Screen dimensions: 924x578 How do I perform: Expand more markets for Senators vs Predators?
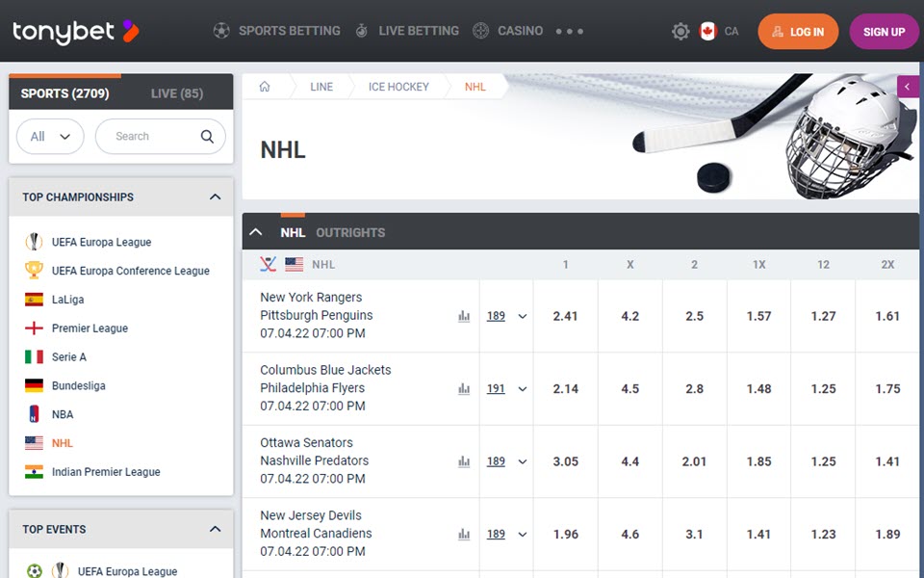[523, 461]
